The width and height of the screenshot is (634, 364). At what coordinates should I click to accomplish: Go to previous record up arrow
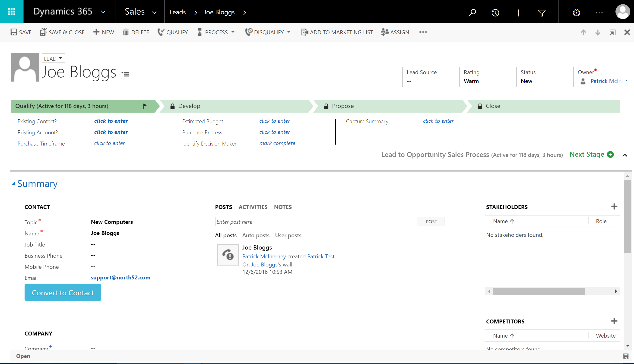[583, 32]
